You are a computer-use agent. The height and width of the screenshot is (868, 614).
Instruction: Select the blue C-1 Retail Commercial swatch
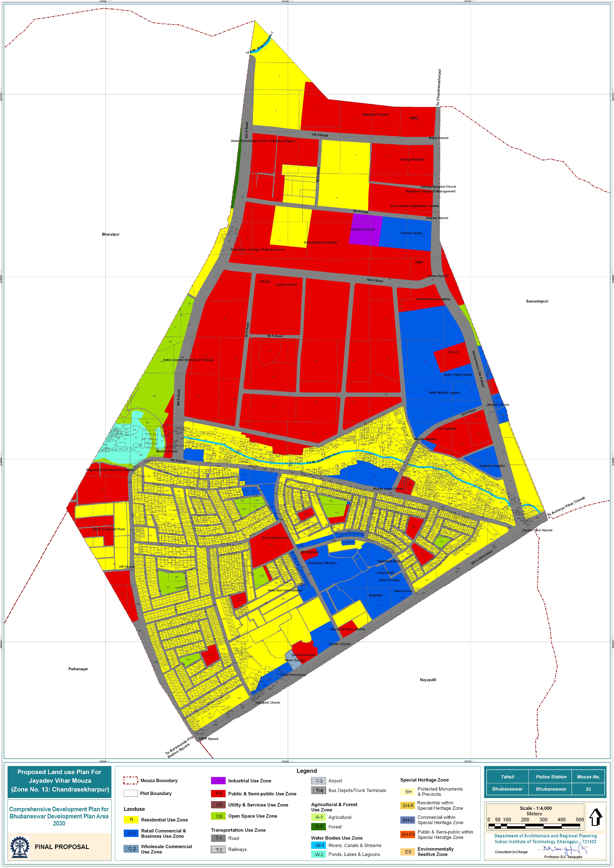(x=131, y=833)
